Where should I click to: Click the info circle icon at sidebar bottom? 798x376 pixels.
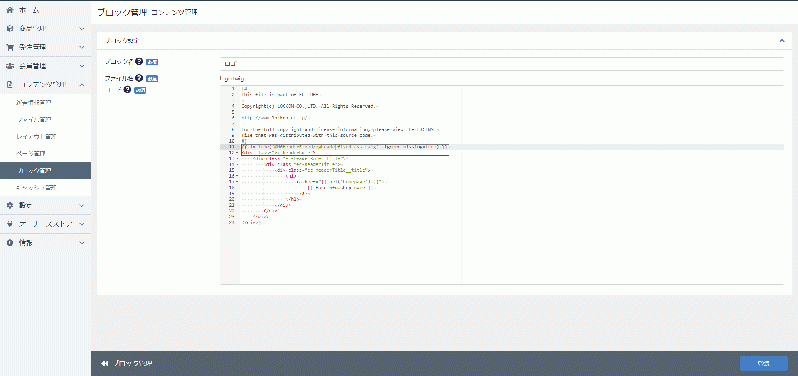click(x=9, y=243)
